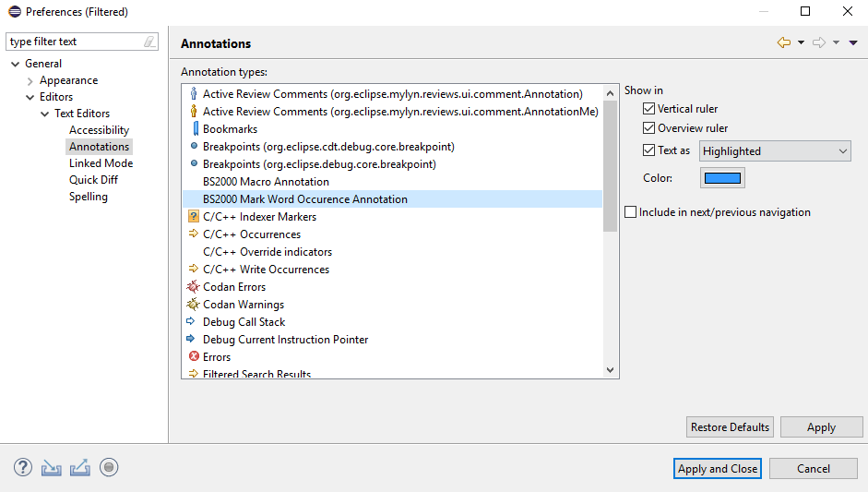Screen dimensions: 868x492
Task: Open the Spelling preferences page
Action: point(89,197)
